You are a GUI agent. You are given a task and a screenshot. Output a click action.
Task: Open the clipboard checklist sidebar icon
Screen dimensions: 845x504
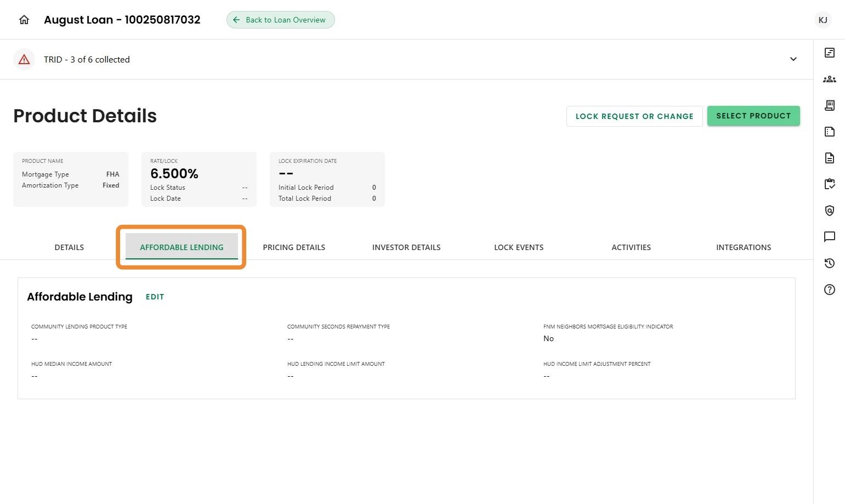click(830, 184)
